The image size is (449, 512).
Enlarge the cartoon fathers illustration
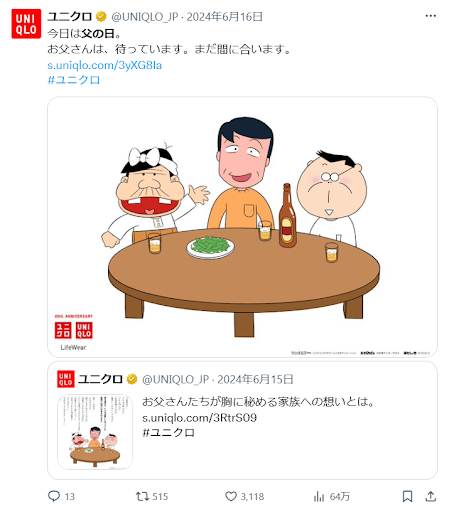[x=242, y=227]
